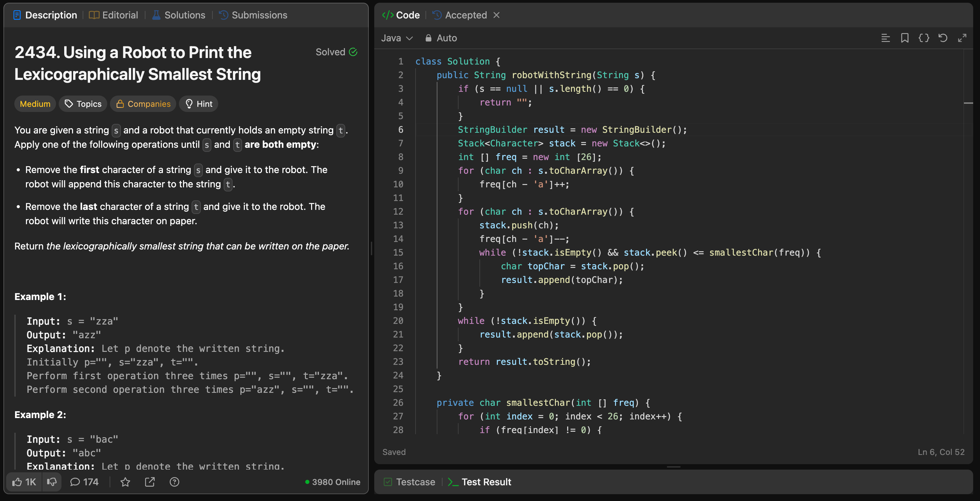The width and height of the screenshot is (980, 501).
Task: Switch to the Editorial tab
Action: point(113,15)
